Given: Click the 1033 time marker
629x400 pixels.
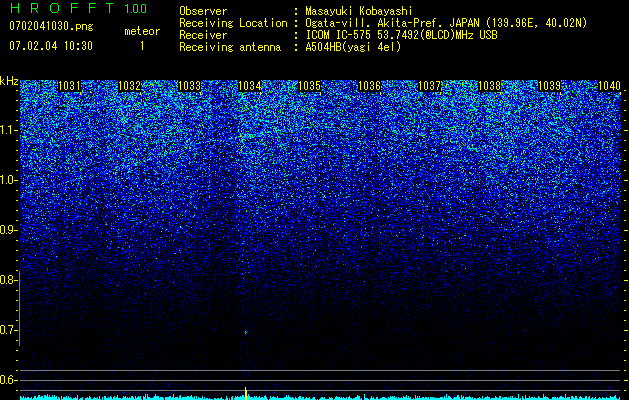Looking at the screenshot, I should (x=189, y=86).
